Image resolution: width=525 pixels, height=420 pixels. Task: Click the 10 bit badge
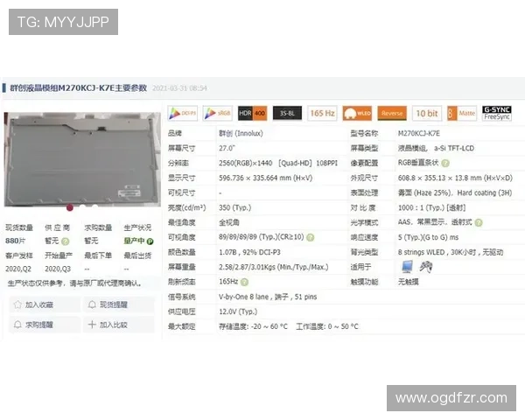427,113
